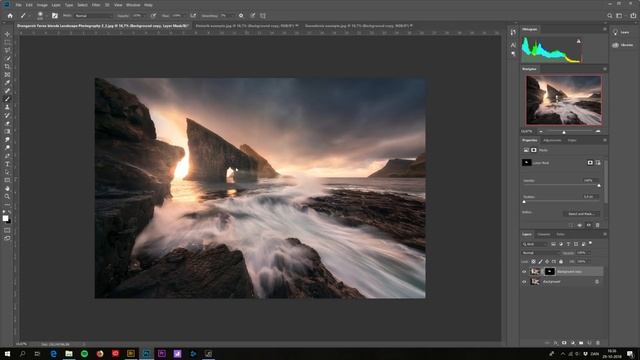Open the Libraries panel
Viewport: 640px width, 360px height.
click(x=622, y=45)
